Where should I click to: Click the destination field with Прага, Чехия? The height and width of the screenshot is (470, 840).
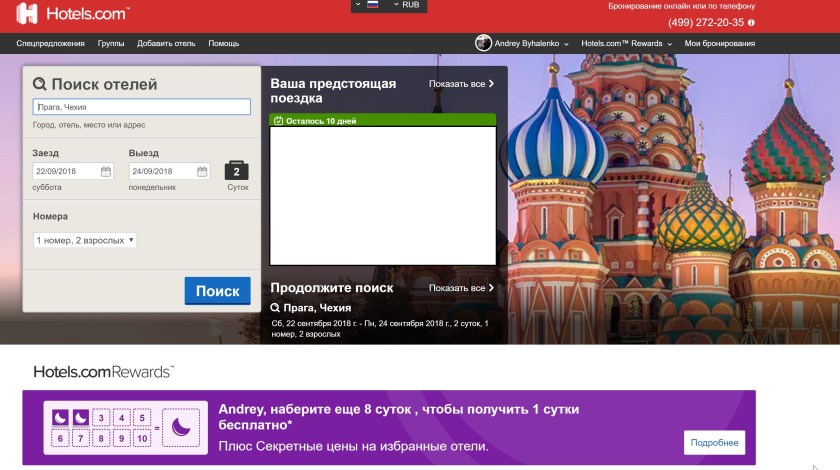141,107
